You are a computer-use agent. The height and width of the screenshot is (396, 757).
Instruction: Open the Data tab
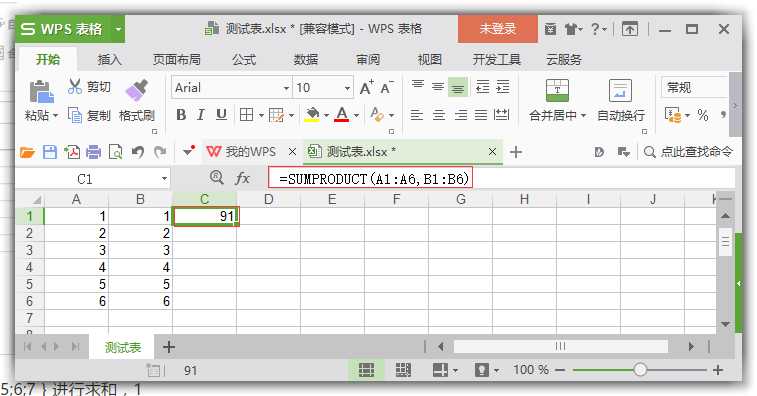click(x=306, y=59)
